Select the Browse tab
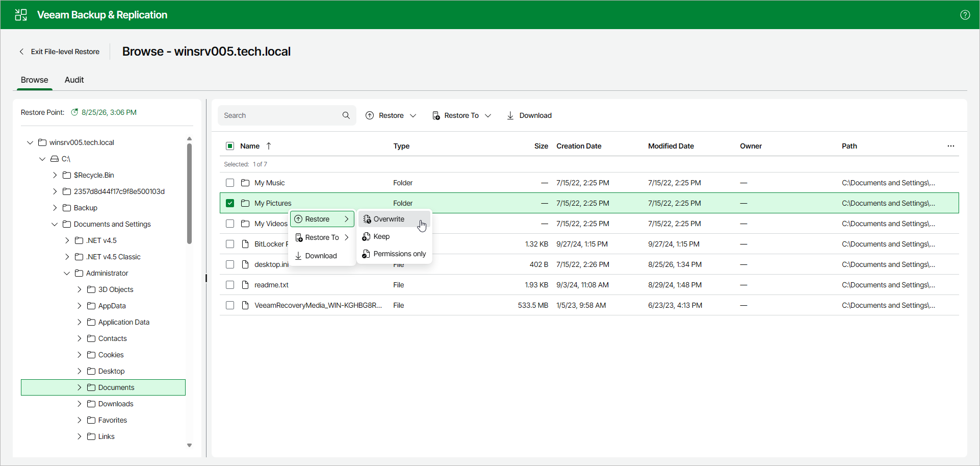This screenshot has height=466, width=980. coord(35,80)
